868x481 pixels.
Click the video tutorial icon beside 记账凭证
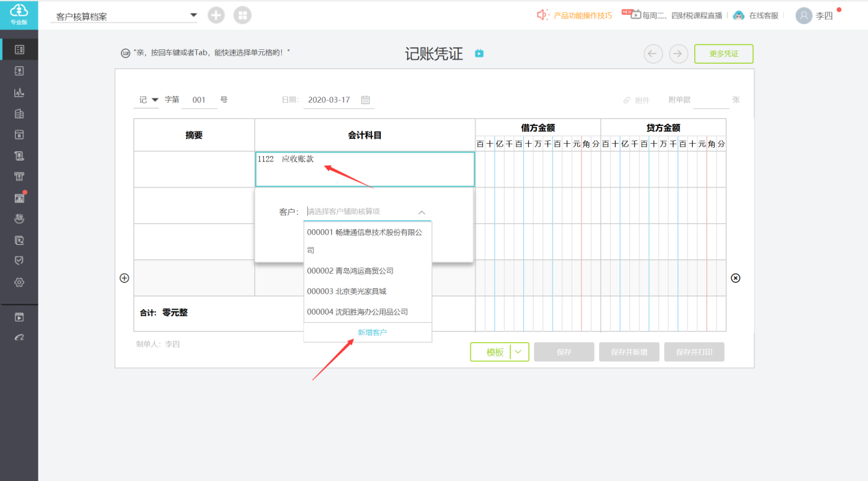pos(479,53)
